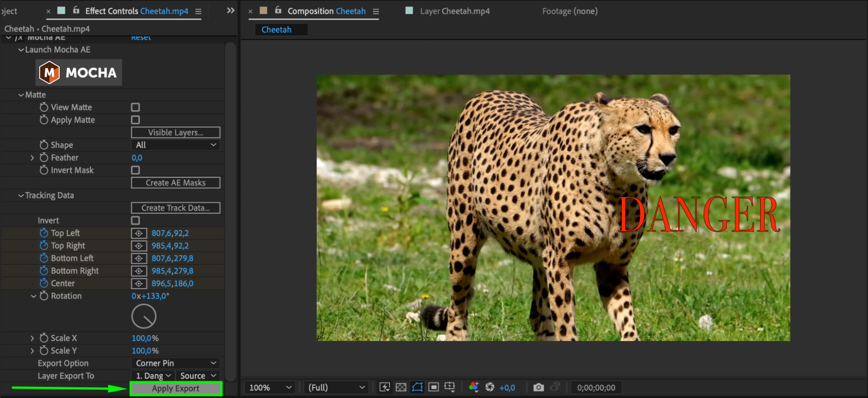Switch to the Layer Cheetah.mp4 tab
868x398 pixels.
pos(454,11)
